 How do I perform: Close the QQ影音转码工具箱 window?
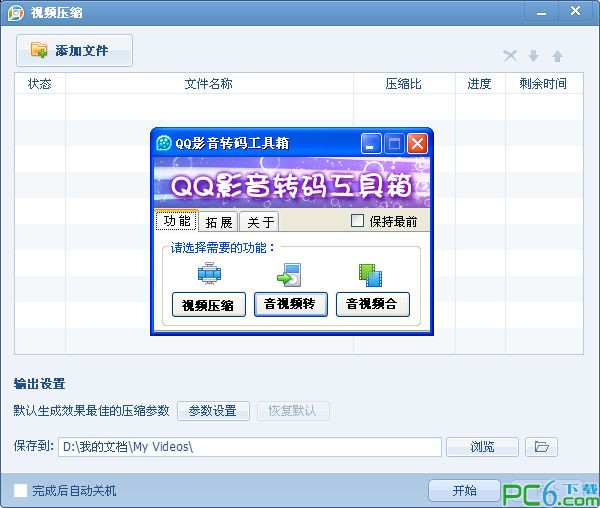point(417,144)
